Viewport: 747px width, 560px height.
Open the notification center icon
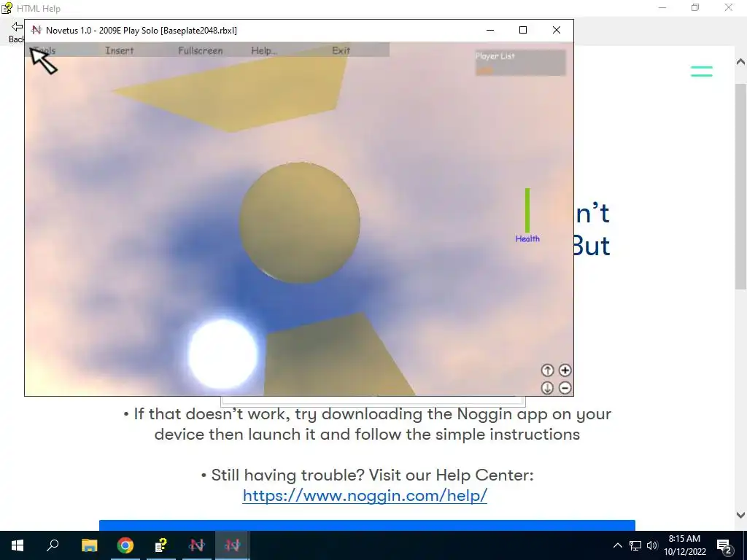pyautogui.click(x=724, y=545)
